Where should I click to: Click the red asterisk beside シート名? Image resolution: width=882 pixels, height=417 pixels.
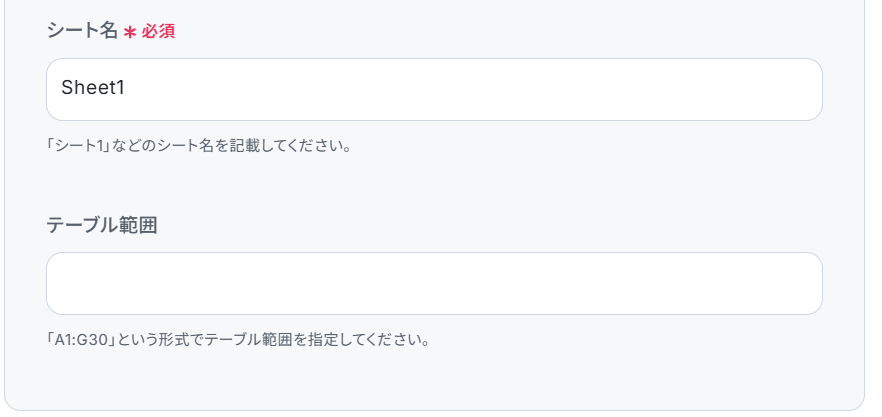pyautogui.click(x=130, y=33)
